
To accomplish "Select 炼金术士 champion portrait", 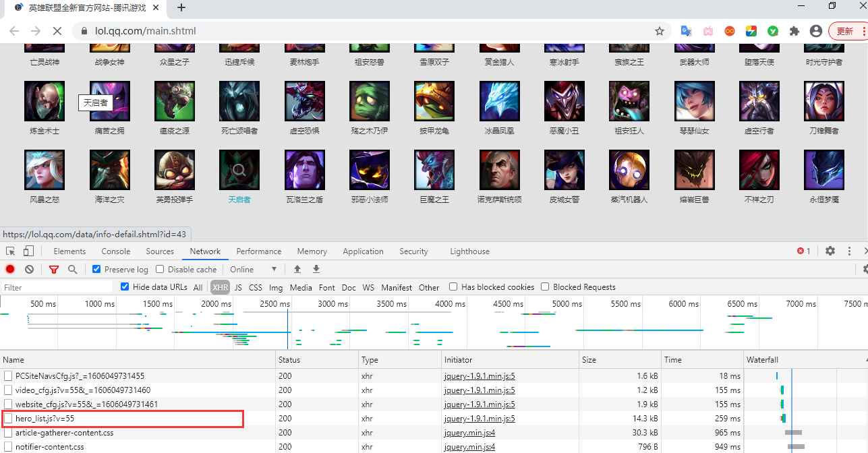I will pos(45,101).
